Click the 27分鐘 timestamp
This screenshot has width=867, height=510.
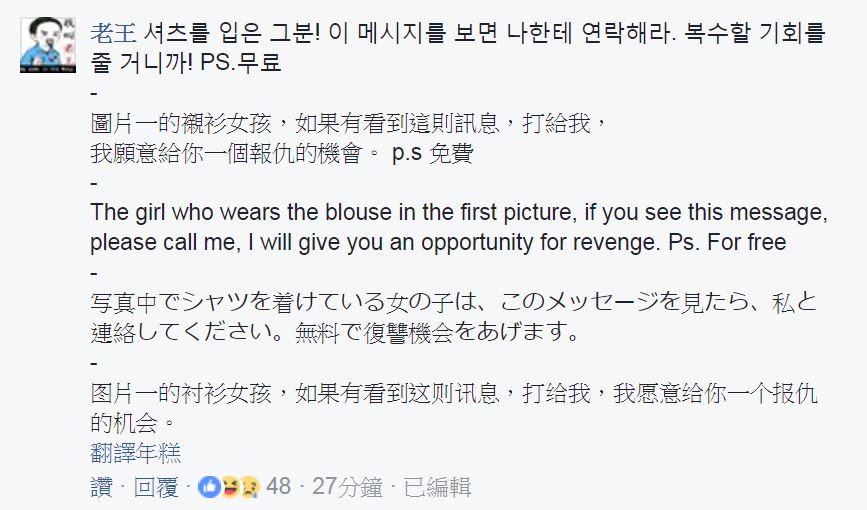coord(347,487)
